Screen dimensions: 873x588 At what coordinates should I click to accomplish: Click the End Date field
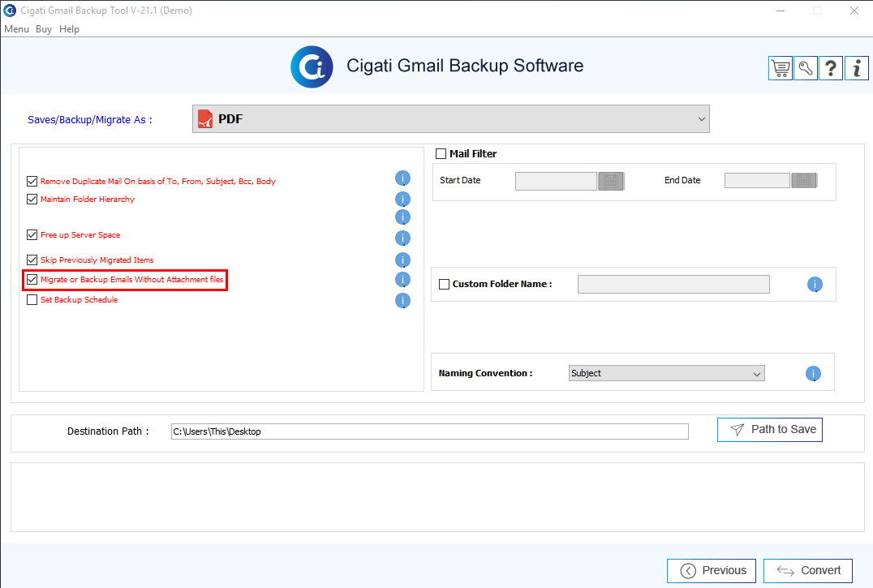757,180
